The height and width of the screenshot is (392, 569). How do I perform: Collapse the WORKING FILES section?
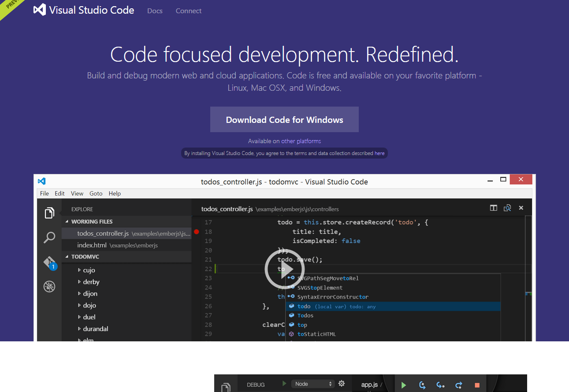pyautogui.click(x=126, y=222)
